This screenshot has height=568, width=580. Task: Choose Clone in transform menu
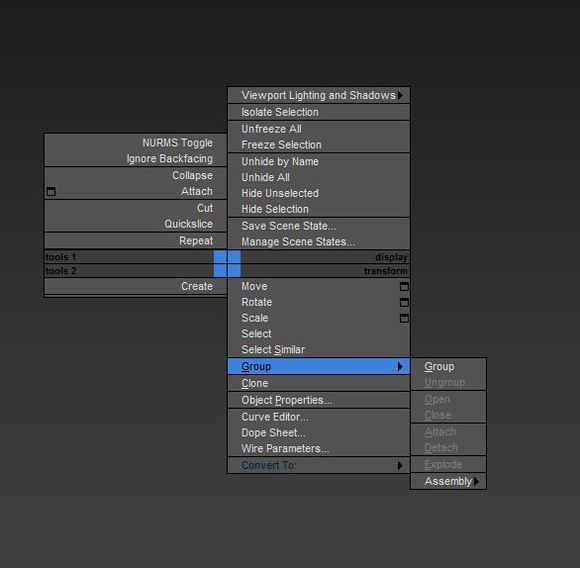point(319,383)
